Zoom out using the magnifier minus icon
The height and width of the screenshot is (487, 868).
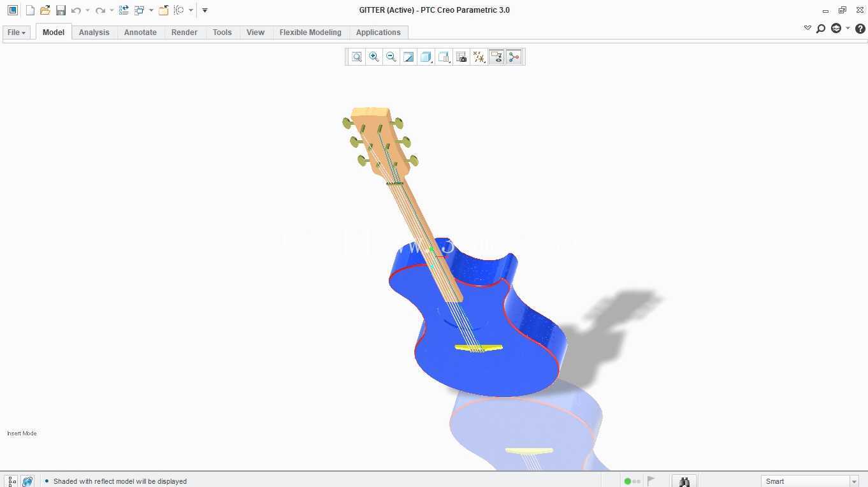pos(391,57)
